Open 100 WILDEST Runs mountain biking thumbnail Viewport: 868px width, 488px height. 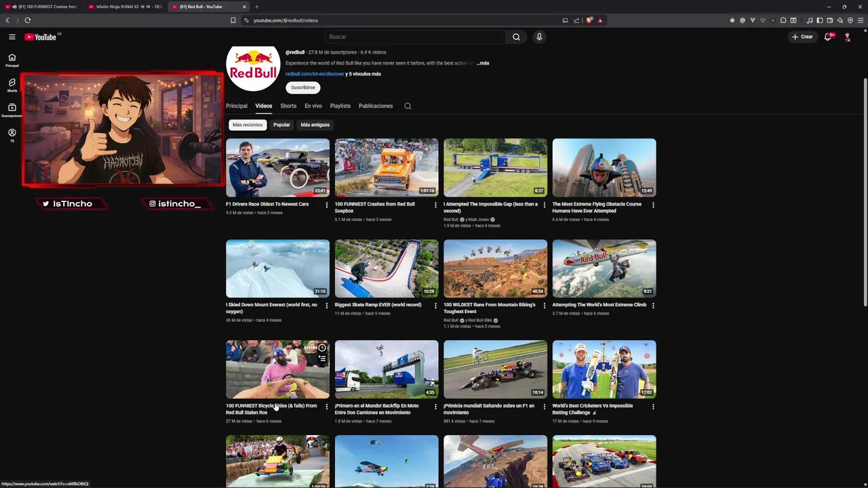click(x=495, y=268)
